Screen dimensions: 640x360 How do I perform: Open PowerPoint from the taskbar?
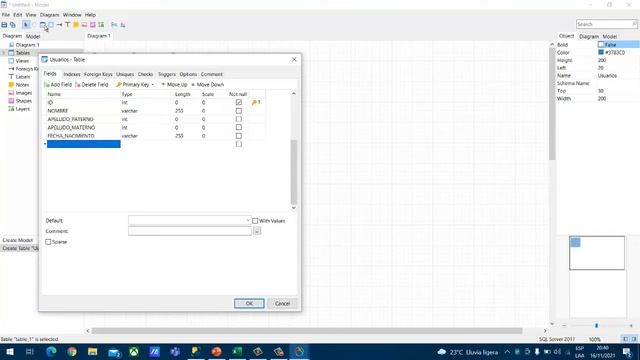click(216, 351)
